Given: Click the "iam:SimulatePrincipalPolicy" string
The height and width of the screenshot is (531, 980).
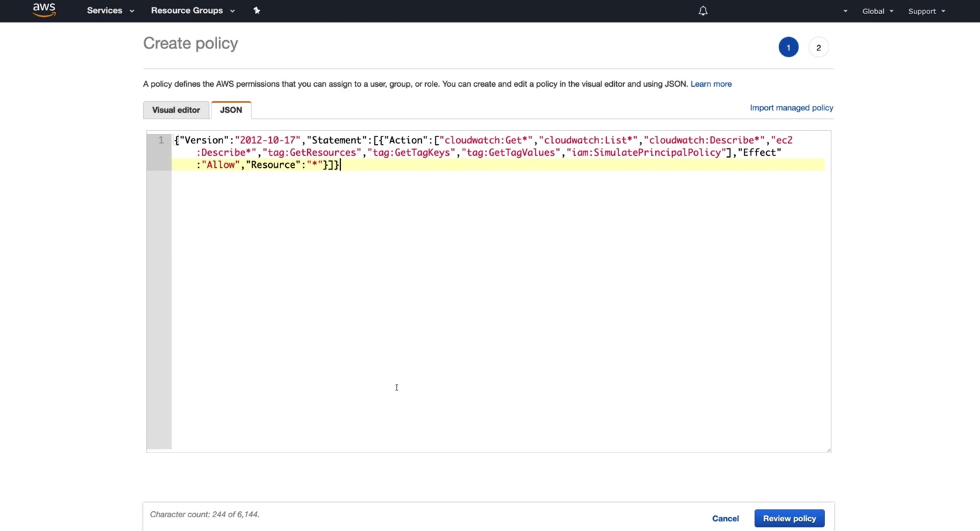Looking at the screenshot, I should [x=647, y=152].
